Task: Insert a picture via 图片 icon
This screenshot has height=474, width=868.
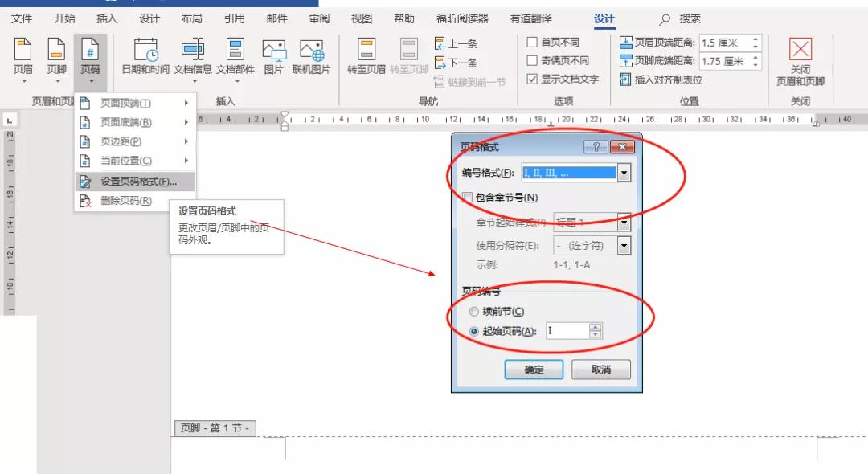Action: [x=273, y=48]
